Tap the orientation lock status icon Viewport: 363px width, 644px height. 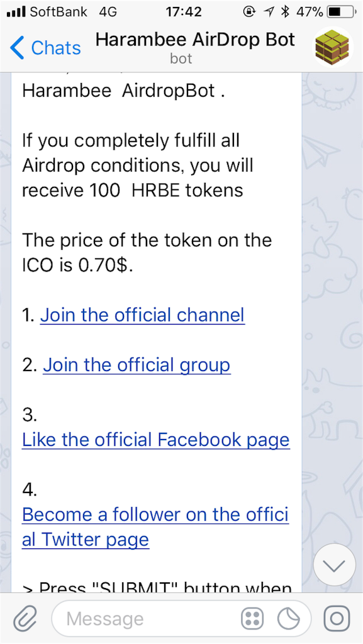[x=249, y=13]
